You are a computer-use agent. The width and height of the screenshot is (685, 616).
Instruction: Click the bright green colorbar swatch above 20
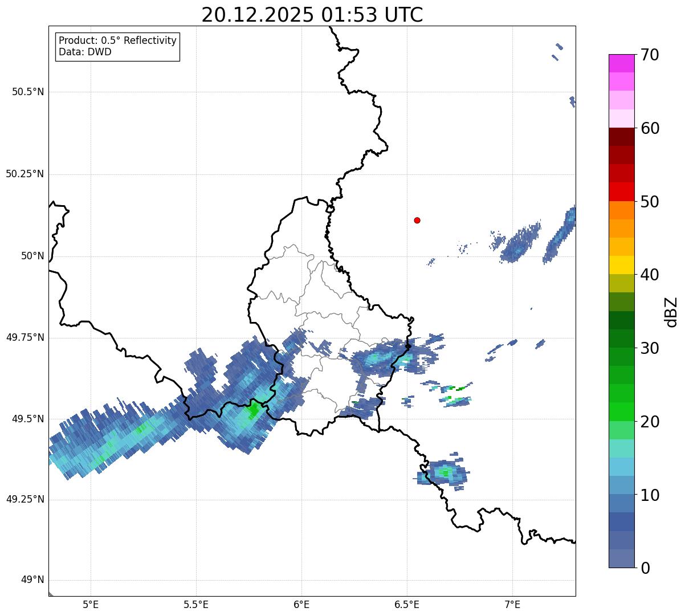tap(621, 411)
